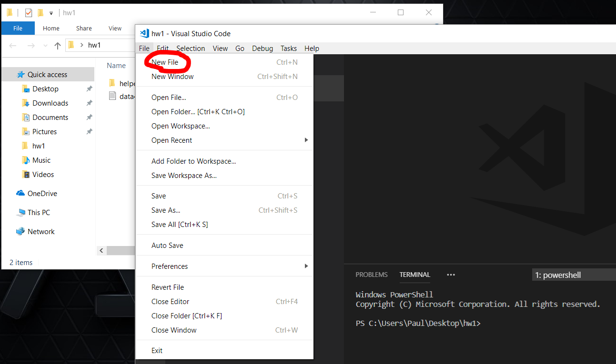Viewport: 616px width, 364px height.
Task: Unpin Desktop using its pin icon
Action: click(89, 89)
